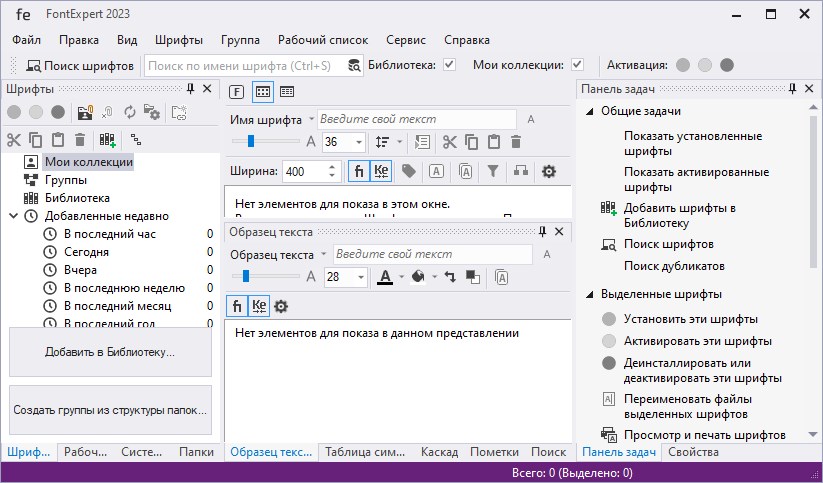Toggle the fi ligatures button in sample panel

(237, 306)
